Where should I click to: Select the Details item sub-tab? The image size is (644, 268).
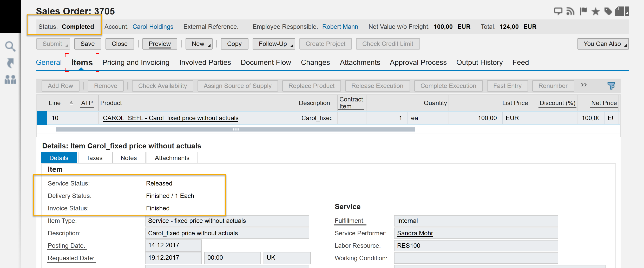(x=59, y=158)
